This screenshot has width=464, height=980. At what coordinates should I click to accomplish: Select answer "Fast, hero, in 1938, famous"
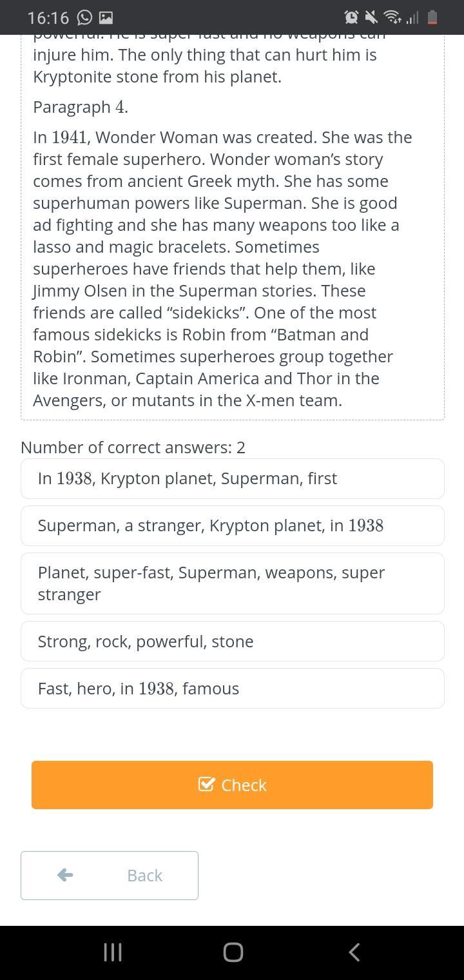pyautogui.click(x=233, y=689)
